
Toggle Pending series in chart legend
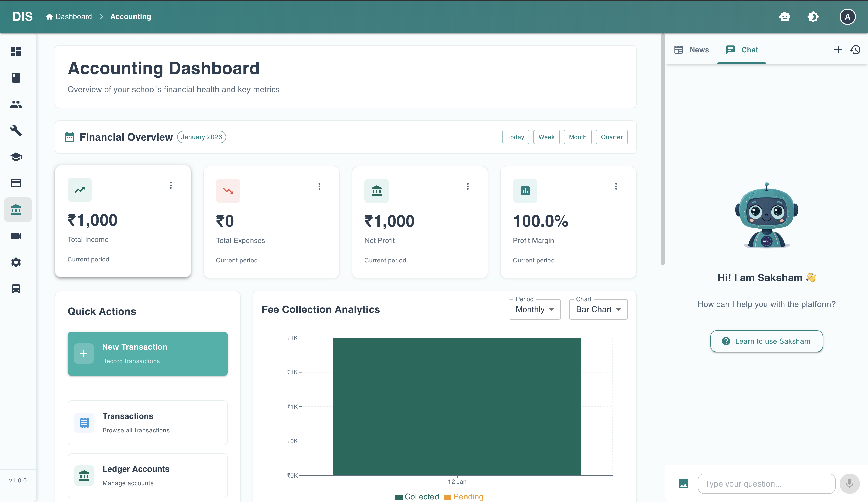click(464, 496)
